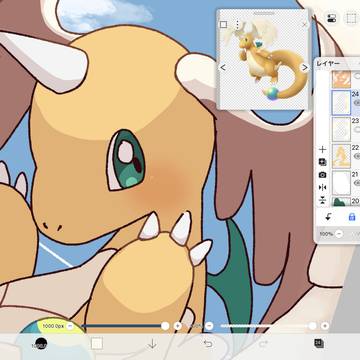Toggle alpha lock padlock icon

point(352,217)
